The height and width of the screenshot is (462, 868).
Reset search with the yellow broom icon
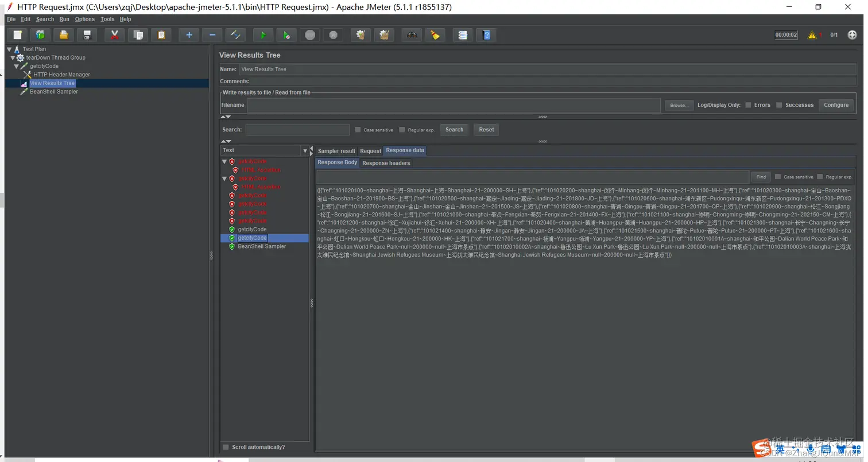tap(435, 35)
